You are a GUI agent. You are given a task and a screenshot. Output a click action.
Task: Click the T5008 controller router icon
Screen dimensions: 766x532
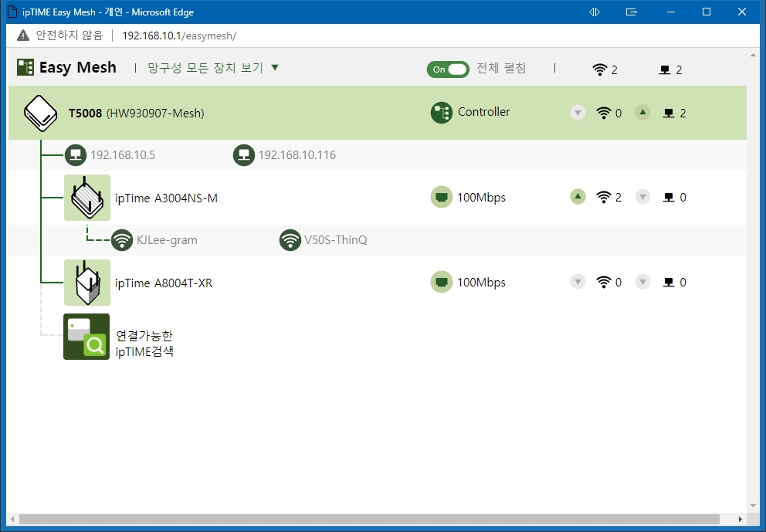[41, 113]
